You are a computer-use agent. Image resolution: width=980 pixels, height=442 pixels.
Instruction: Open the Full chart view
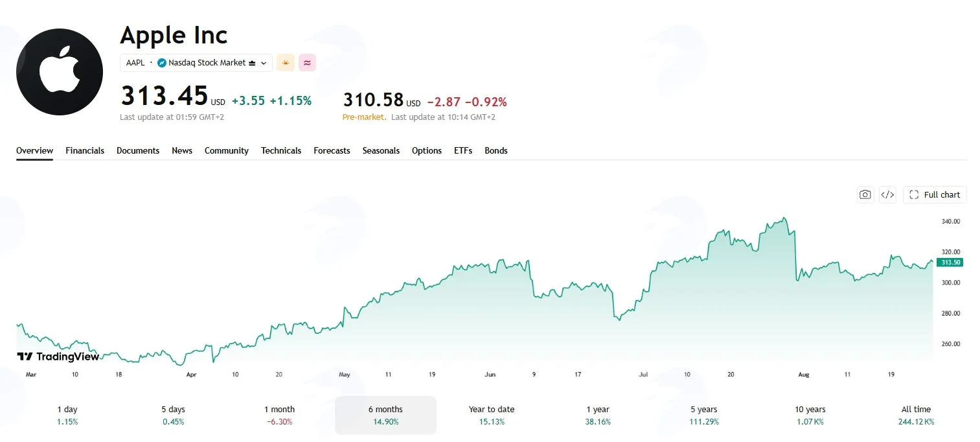pyautogui.click(x=935, y=194)
